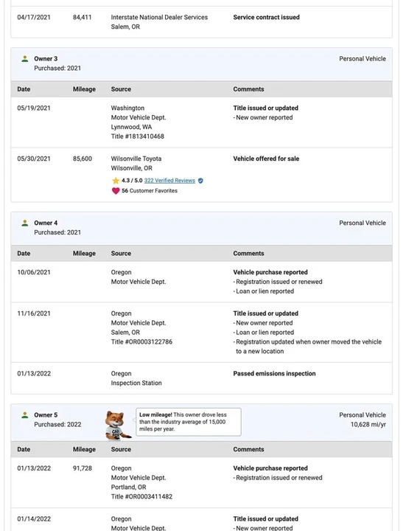This screenshot has width=420, height=531.
Task: Click the blue verified shield badge
Action: 200,181
